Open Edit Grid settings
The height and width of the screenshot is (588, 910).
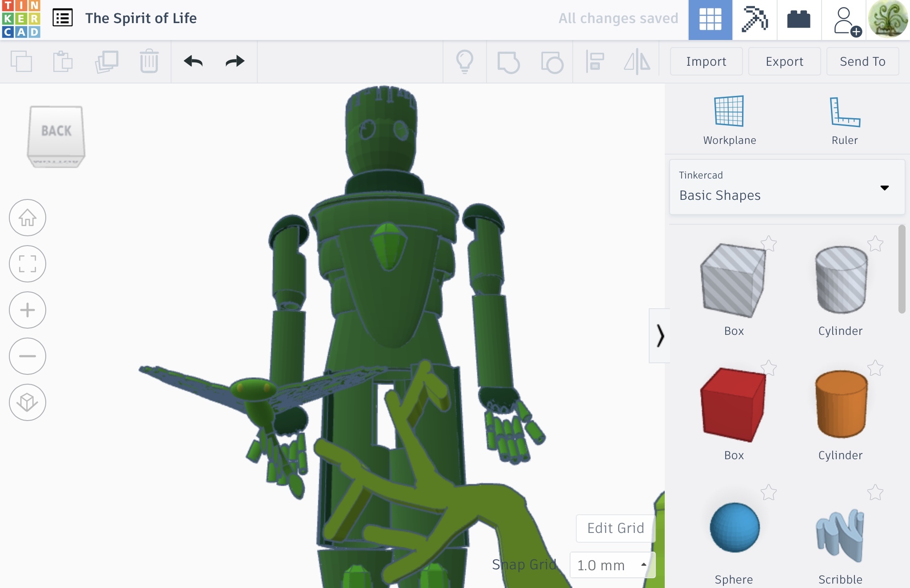[615, 528]
